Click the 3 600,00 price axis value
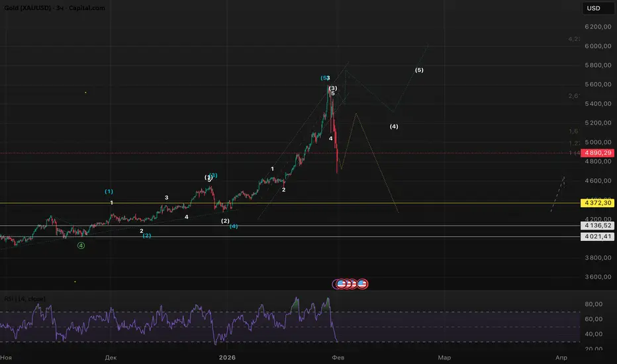Image resolution: width=617 pixels, height=364 pixels. coord(598,277)
